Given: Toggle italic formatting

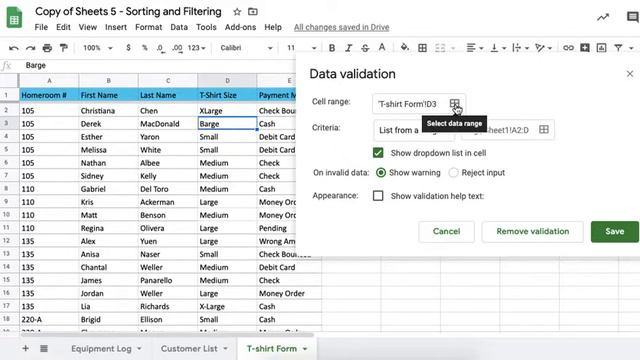Looking at the screenshot, I should tap(348, 48).
